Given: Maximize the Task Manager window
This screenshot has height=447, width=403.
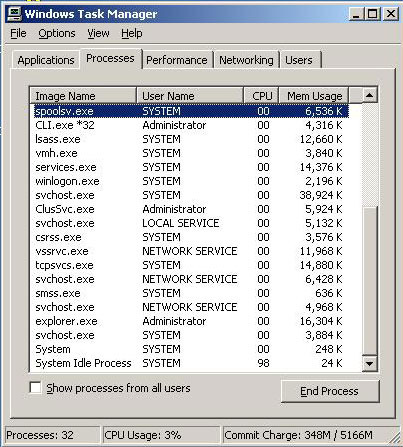Looking at the screenshot, I should pyautogui.click(x=373, y=14).
